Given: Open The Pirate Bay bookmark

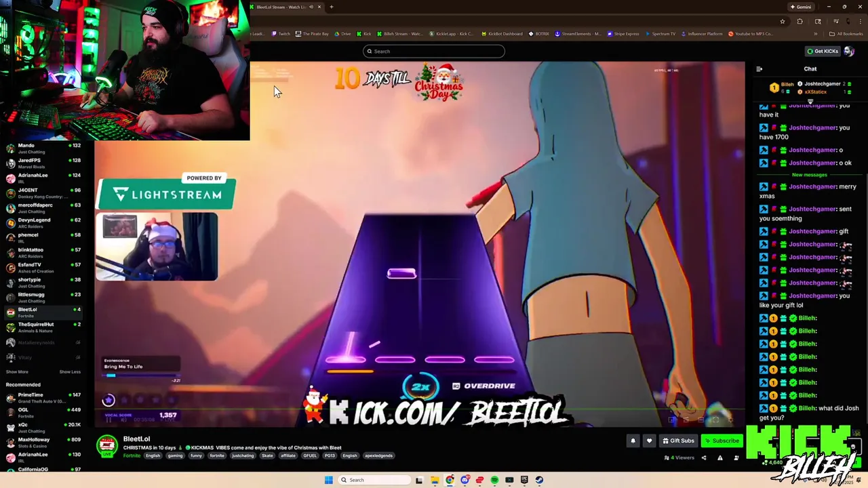Looking at the screenshot, I should [312, 33].
